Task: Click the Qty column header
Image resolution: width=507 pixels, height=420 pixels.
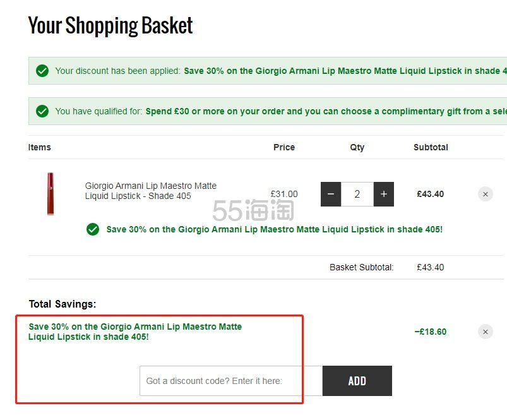Action: [357, 147]
